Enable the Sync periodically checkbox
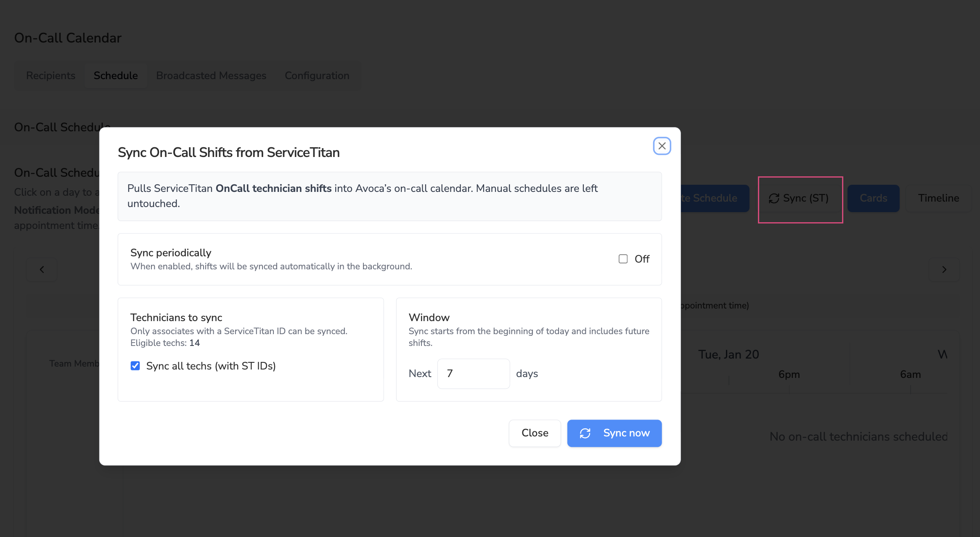Viewport: 980px width, 537px height. [x=623, y=259]
